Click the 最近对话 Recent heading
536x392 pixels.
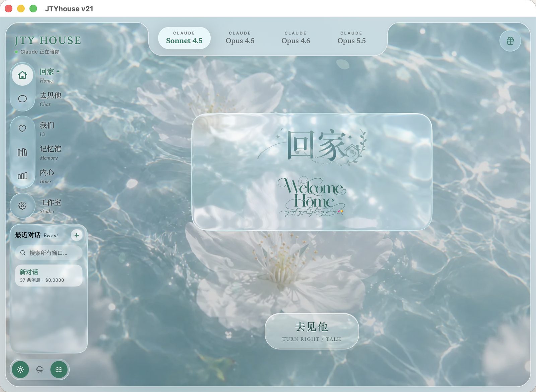37,235
